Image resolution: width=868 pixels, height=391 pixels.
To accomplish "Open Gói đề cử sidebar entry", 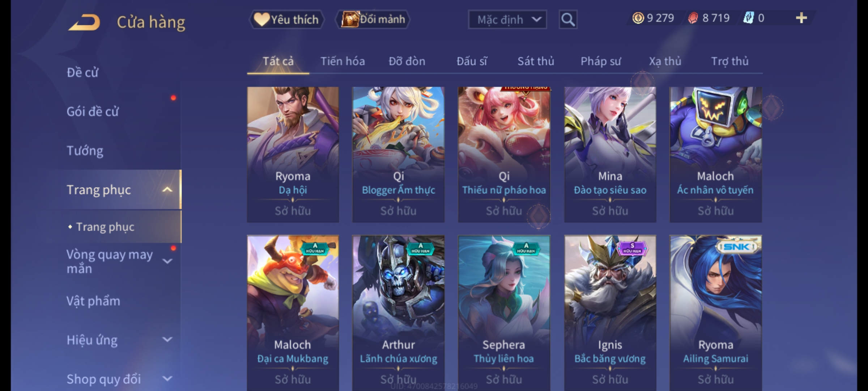I will click(x=93, y=112).
